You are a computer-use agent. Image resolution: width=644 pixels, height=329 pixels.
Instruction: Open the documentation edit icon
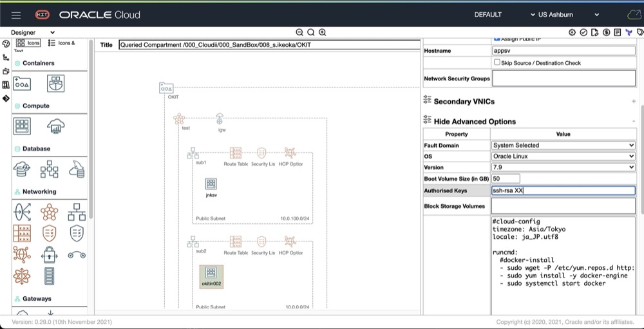click(594, 32)
